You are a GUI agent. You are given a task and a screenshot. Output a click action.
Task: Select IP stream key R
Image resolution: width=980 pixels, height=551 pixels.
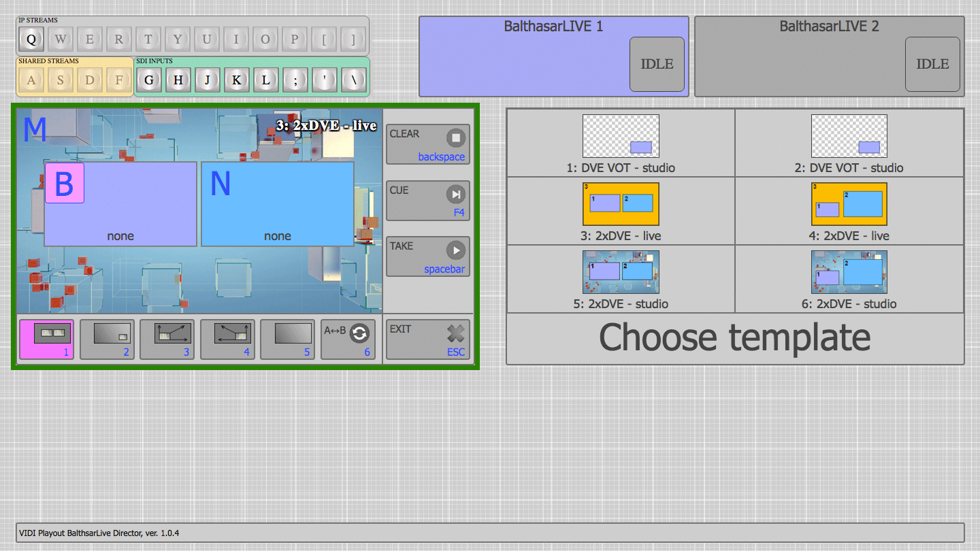pyautogui.click(x=119, y=39)
